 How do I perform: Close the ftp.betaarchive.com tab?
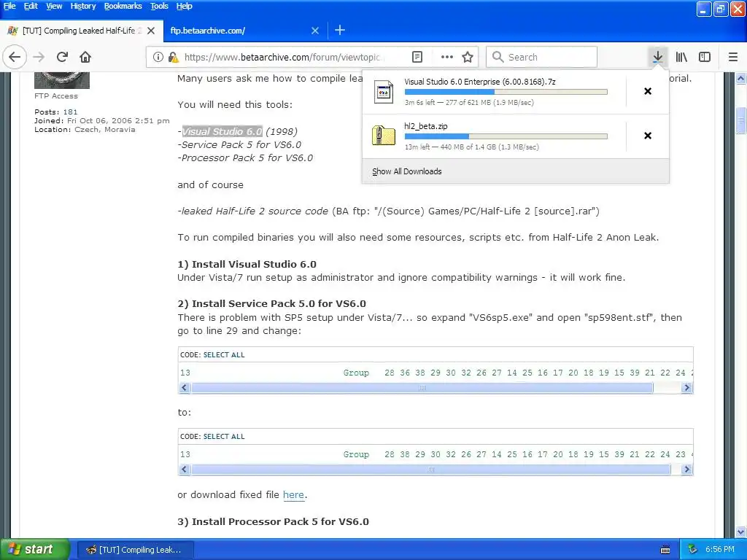tap(315, 31)
